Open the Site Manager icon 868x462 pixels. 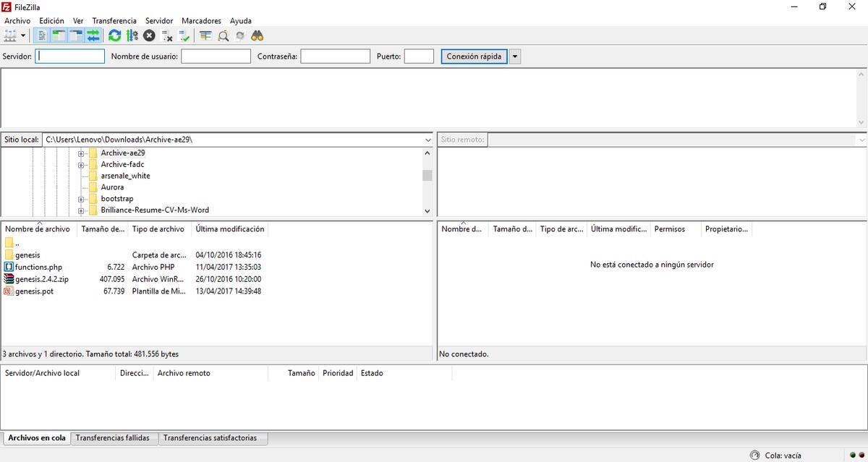pos(9,35)
